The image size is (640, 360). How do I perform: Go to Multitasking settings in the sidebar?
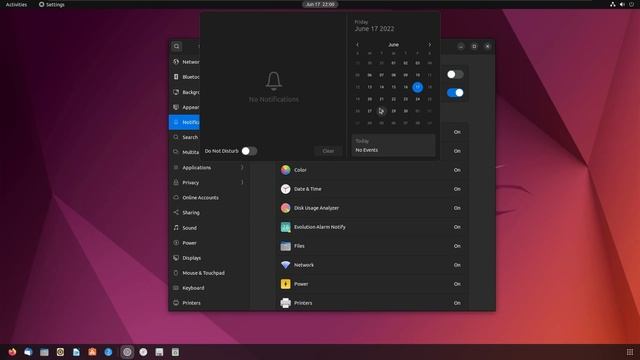[184, 152]
